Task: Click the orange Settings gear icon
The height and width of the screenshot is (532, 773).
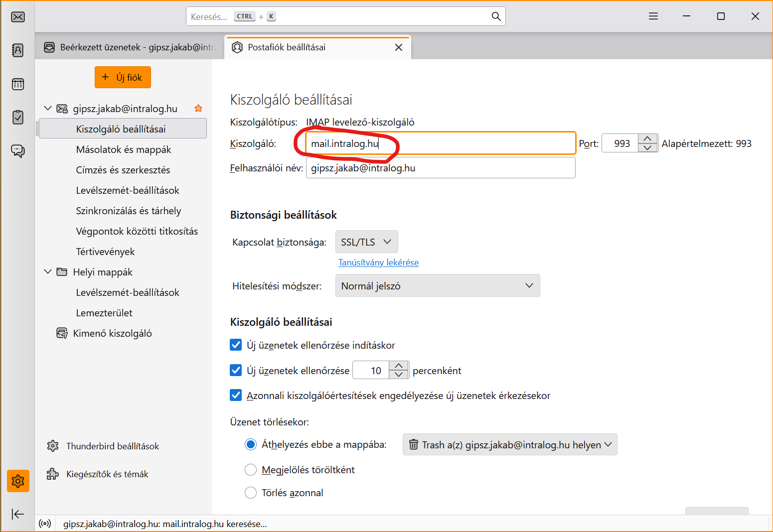Action: tap(18, 481)
